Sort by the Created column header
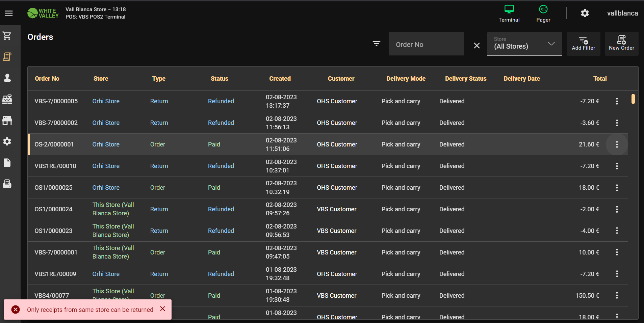 click(280, 79)
